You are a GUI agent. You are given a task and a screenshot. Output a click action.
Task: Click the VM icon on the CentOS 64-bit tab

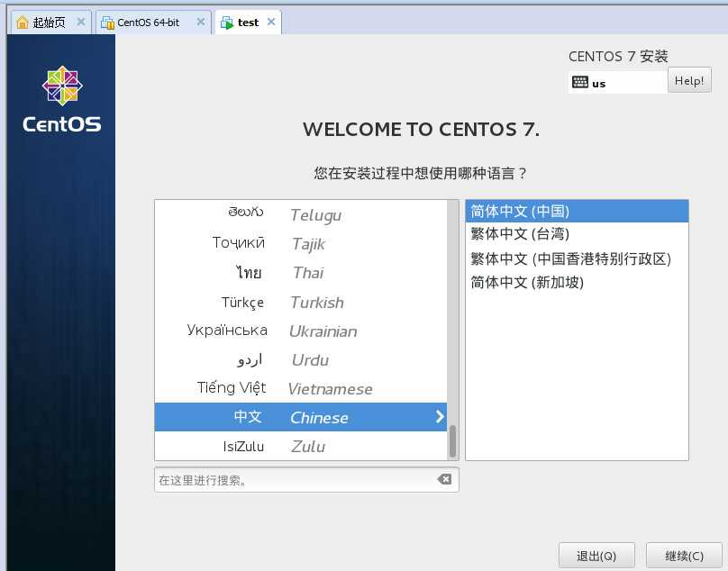(108, 23)
